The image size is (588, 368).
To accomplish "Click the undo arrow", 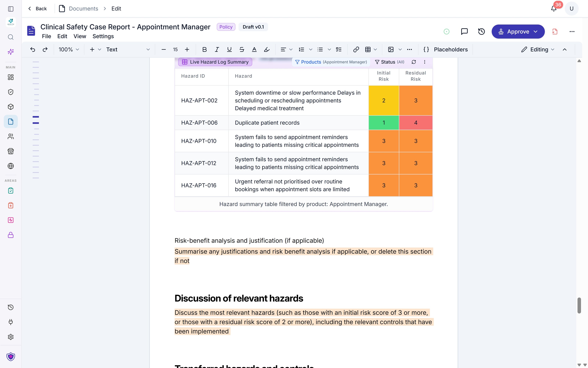I will click(x=33, y=49).
